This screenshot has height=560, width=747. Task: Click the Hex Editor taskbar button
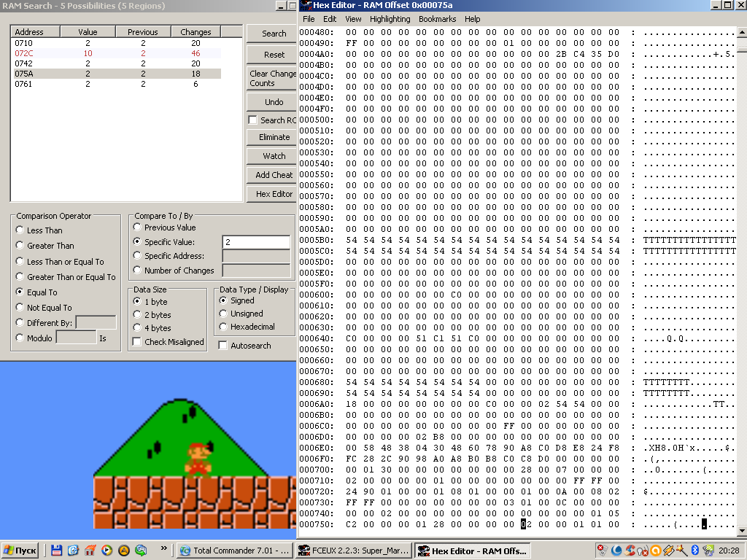tap(473, 551)
